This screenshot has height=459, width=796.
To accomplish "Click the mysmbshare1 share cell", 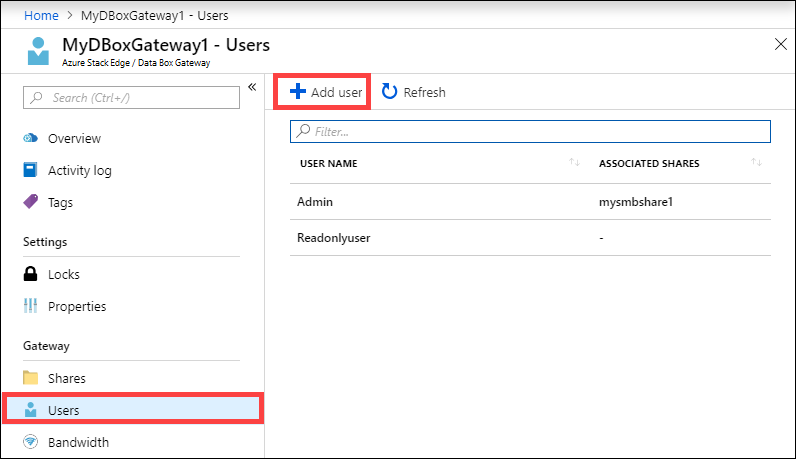I will pyautogui.click(x=636, y=202).
